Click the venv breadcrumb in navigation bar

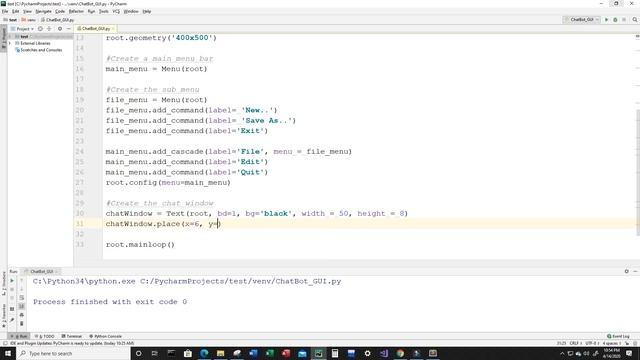click(29, 20)
